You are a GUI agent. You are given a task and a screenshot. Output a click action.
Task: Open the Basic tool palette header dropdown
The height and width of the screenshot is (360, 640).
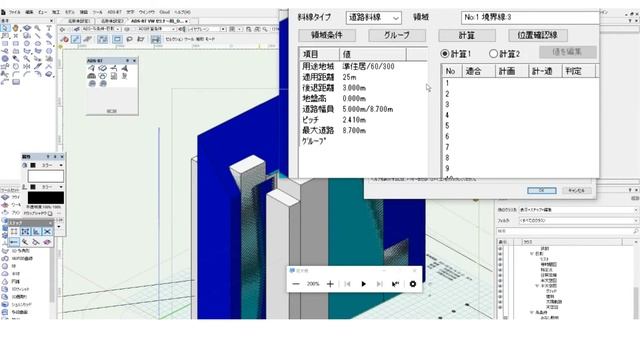[51, 21]
